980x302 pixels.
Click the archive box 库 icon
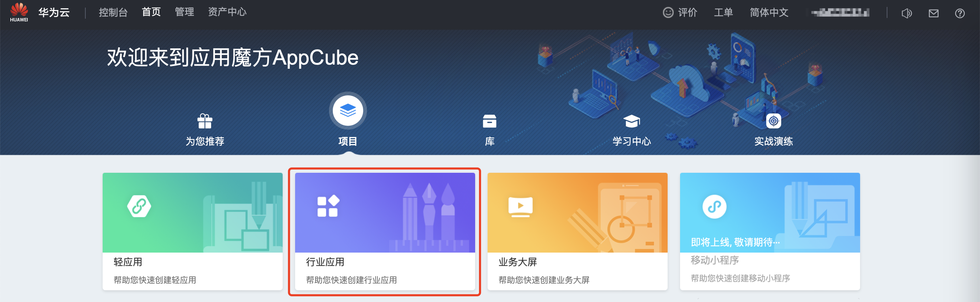tap(490, 121)
